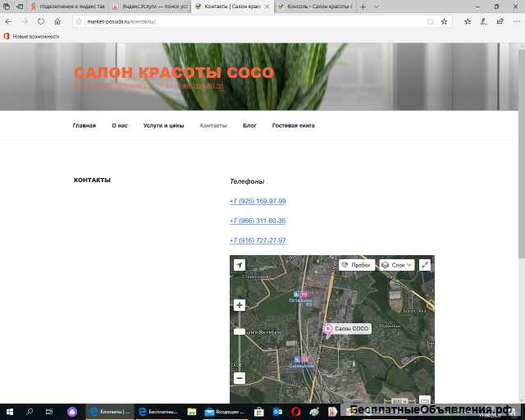Viewport: 525px width, 420px height.
Task: Toggle reading view icon in address bar
Action: click(x=431, y=22)
